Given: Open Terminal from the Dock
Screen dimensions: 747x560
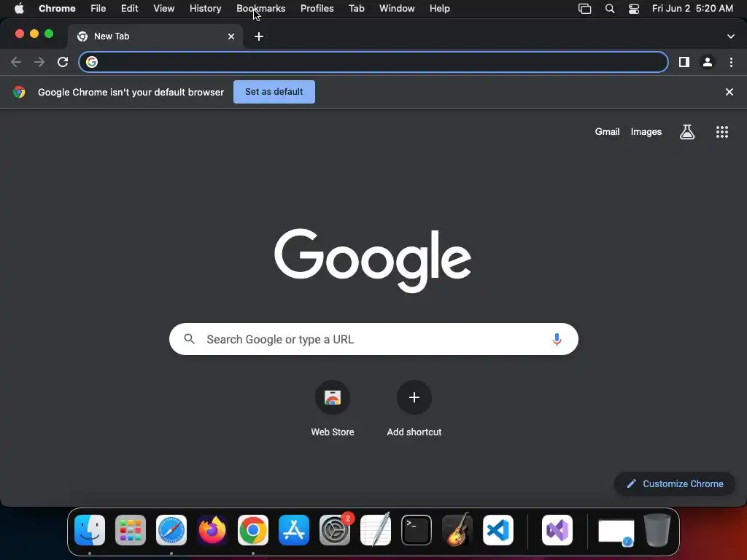Looking at the screenshot, I should [x=417, y=530].
